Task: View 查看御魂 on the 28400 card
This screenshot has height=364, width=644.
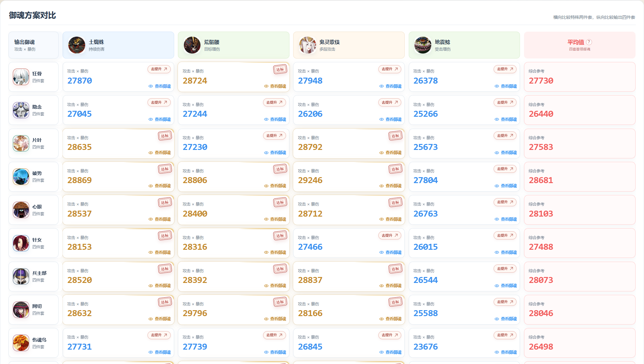Action: click(x=275, y=219)
